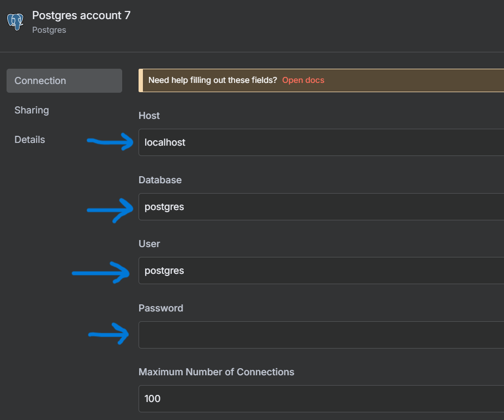Click the Password field label
Screen dimensions: 504x420
[x=161, y=308]
